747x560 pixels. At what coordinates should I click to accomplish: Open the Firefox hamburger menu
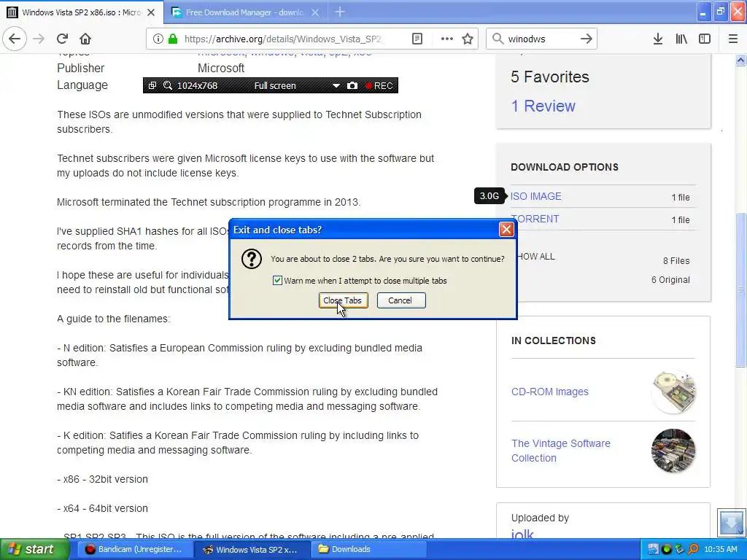tap(732, 39)
